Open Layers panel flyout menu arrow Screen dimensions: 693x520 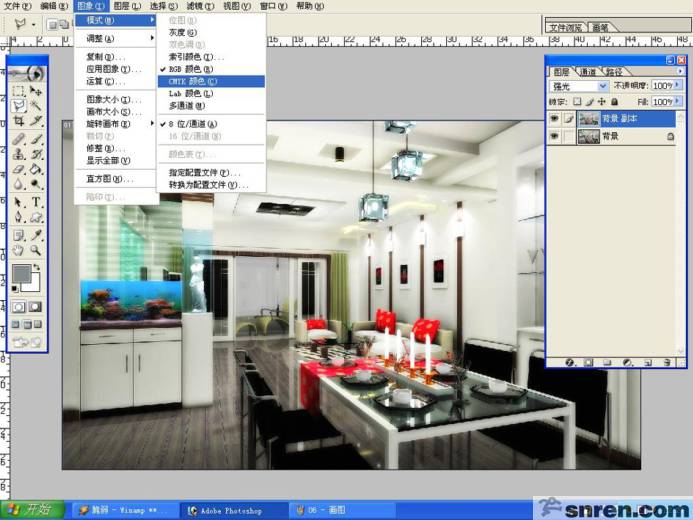[680, 71]
